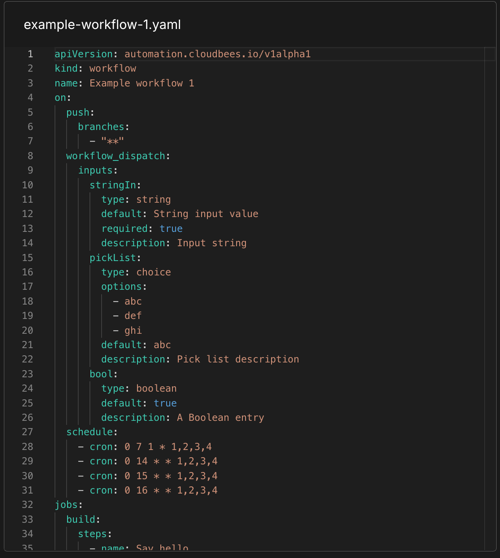Click the 'options:' key
The height and width of the screenshot is (558, 500).
tap(124, 286)
